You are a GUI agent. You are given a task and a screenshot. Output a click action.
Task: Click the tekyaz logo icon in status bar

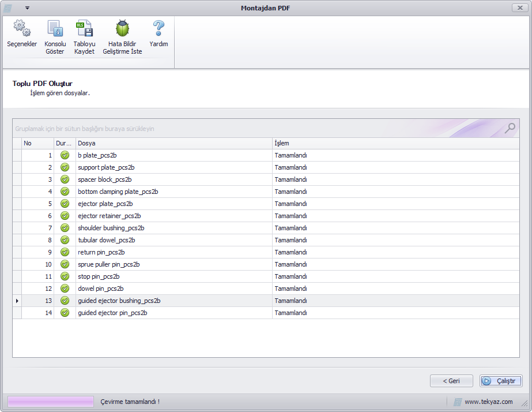[x=458, y=402]
